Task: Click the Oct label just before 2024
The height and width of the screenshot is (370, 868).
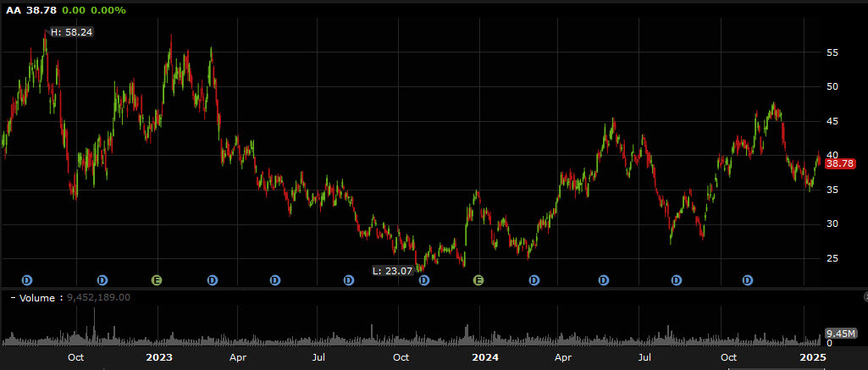Action: click(x=401, y=357)
